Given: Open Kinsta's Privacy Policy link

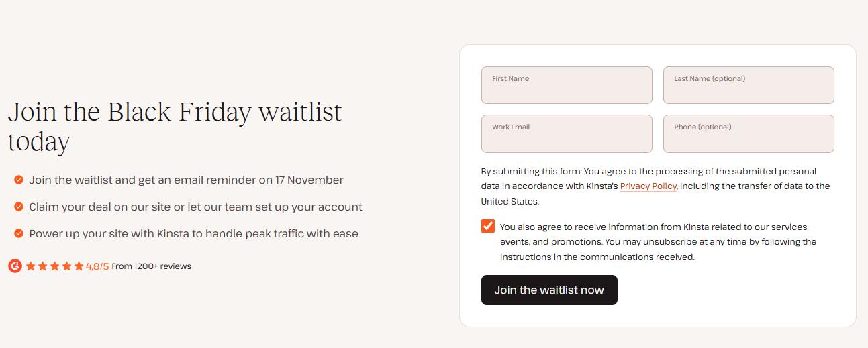Looking at the screenshot, I should coord(648,186).
